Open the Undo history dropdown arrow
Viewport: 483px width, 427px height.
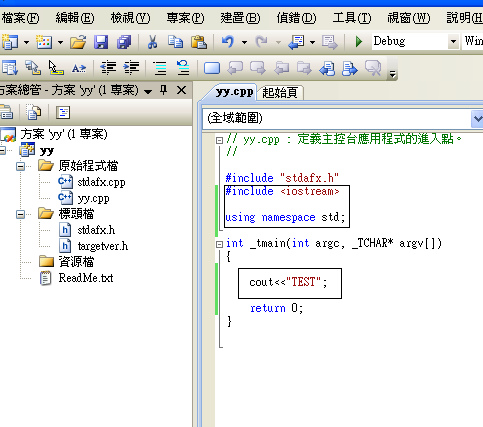pyautogui.click(x=244, y=42)
